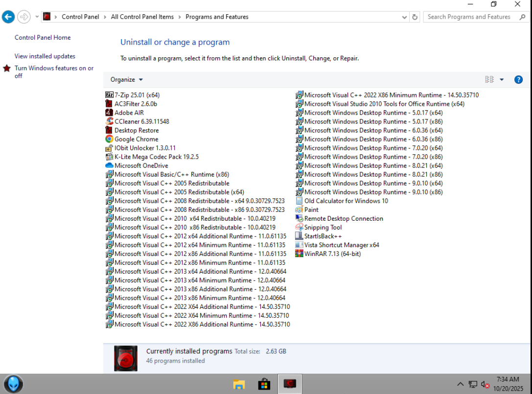The height and width of the screenshot is (394, 532).
Task: Select the CCleaner 6.39.11548 icon
Action: (109, 121)
